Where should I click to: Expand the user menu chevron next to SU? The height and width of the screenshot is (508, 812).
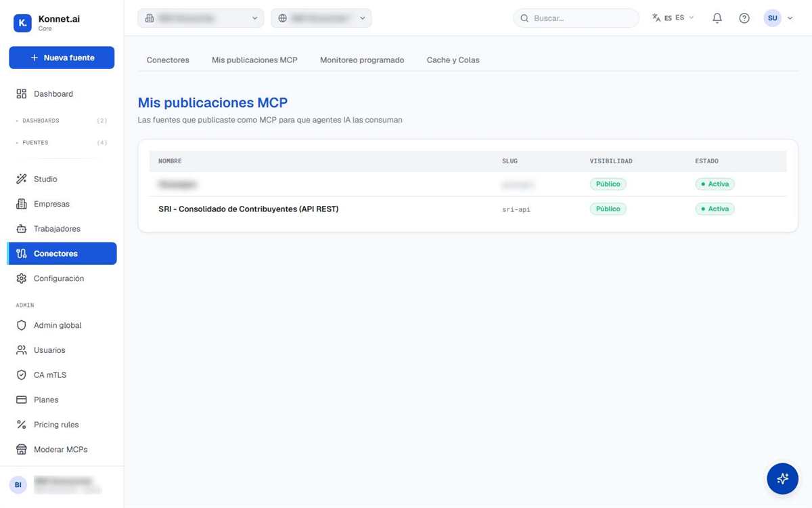tap(790, 18)
